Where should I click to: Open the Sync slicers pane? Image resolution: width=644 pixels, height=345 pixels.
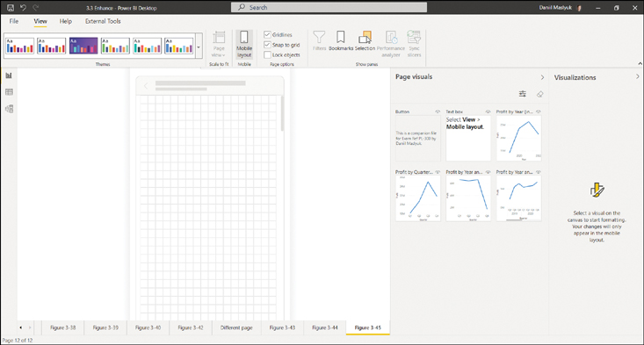[x=414, y=44]
